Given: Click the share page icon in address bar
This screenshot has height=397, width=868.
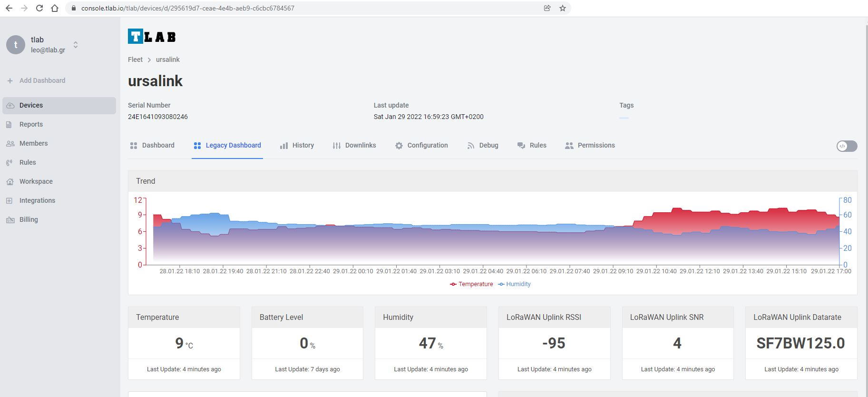Looking at the screenshot, I should click(x=547, y=8).
